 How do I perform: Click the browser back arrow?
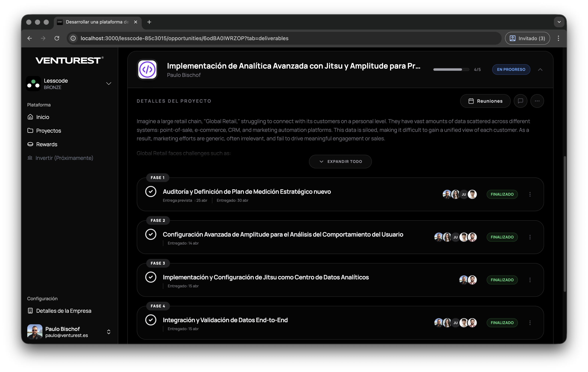pos(30,38)
